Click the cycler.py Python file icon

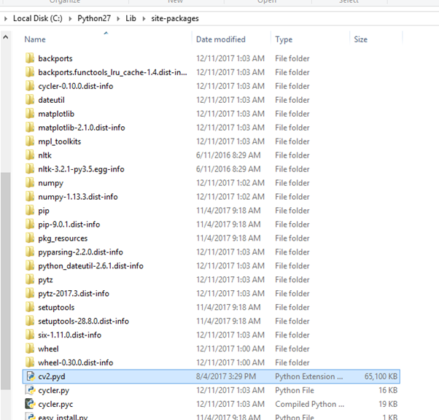click(30, 390)
